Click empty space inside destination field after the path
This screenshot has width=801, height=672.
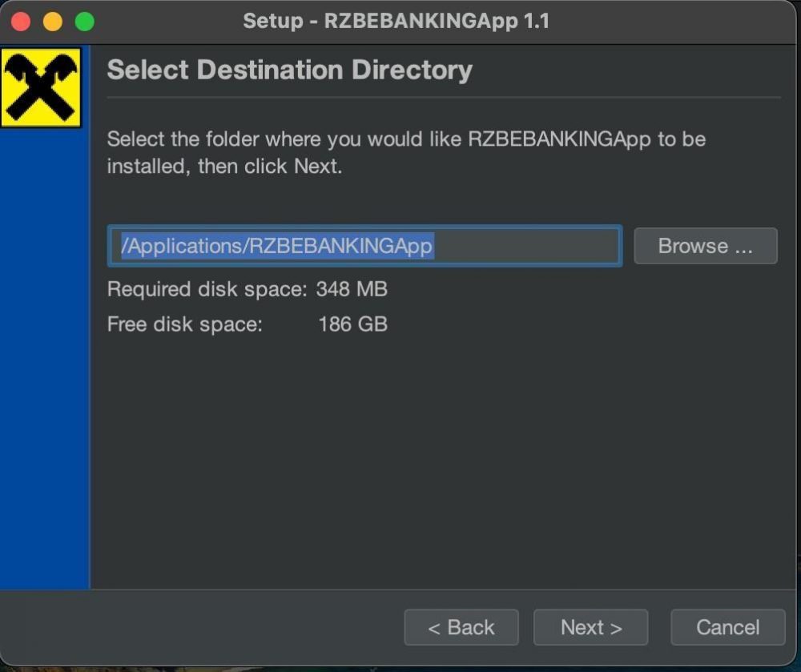pos(529,246)
